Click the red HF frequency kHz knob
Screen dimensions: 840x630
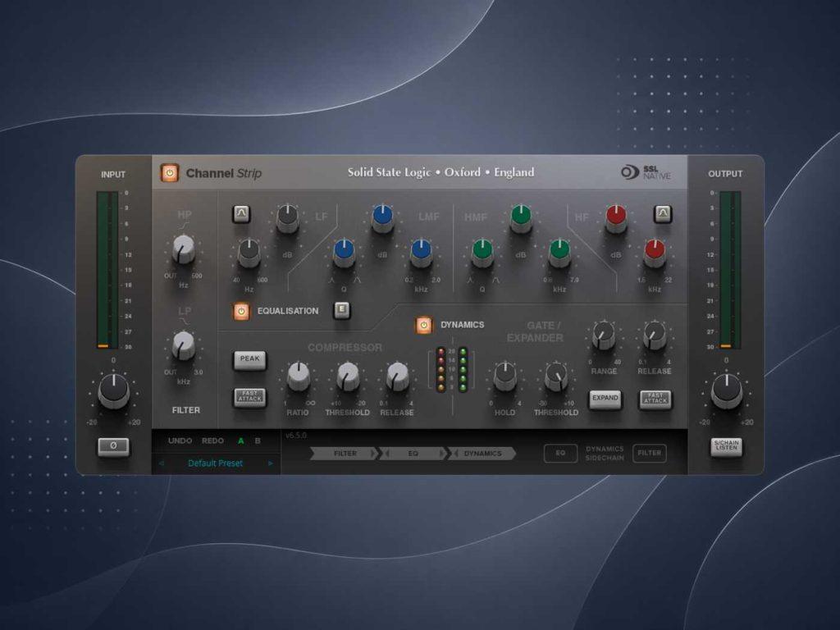pyautogui.click(x=655, y=254)
